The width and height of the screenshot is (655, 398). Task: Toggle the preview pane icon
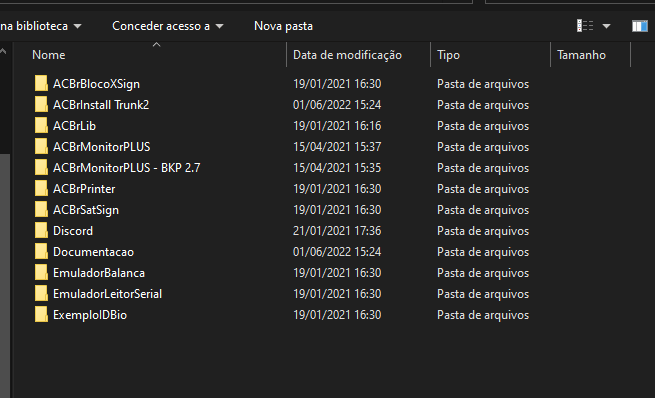point(640,26)
